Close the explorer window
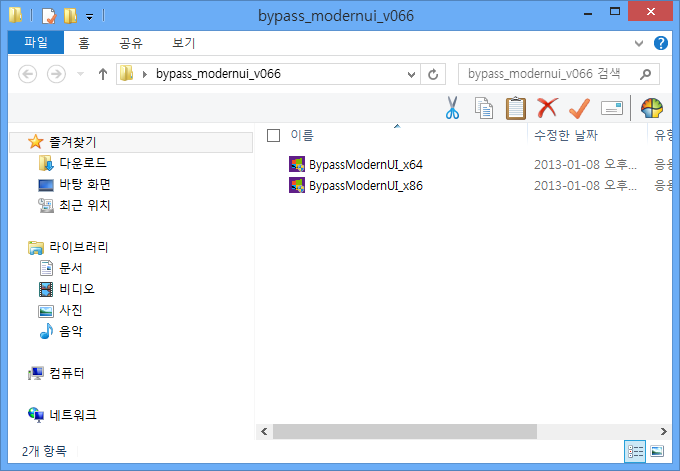This screenshot has height=471, width=680. click(650, 12)
